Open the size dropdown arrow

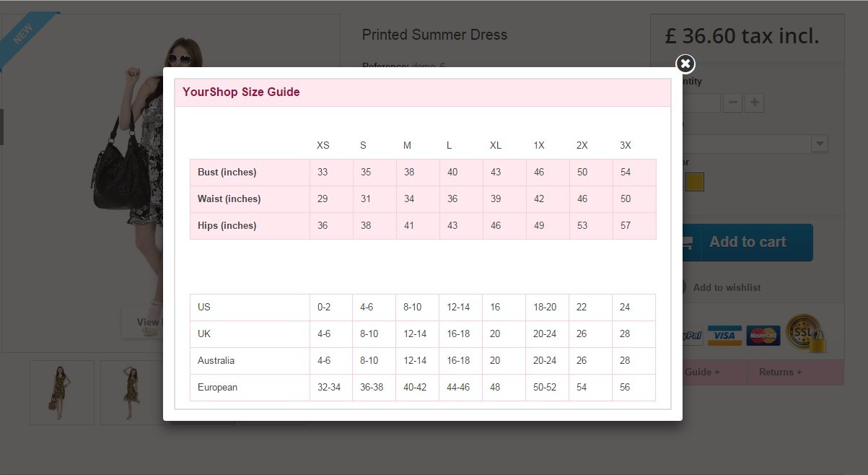[819, 144]
